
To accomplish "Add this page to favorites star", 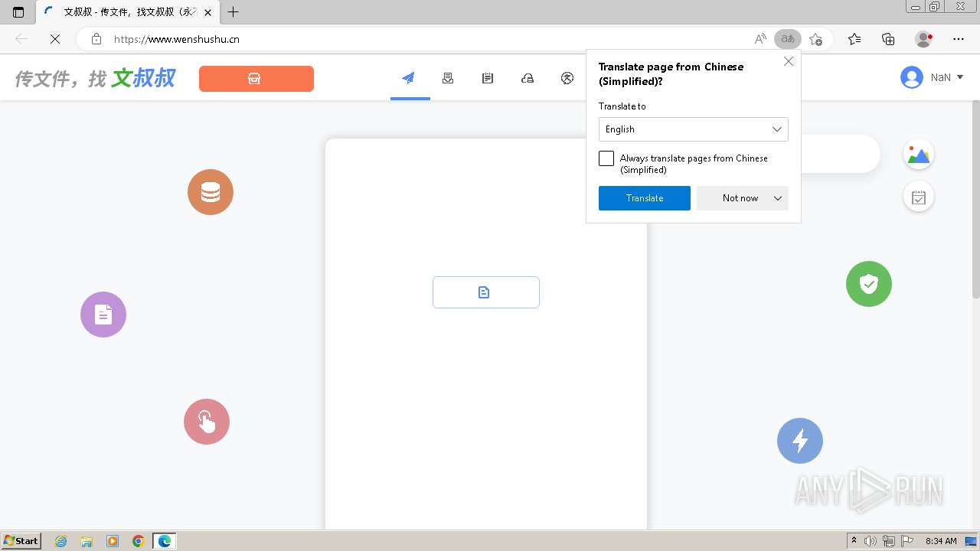I will click(x=815, y=39).
